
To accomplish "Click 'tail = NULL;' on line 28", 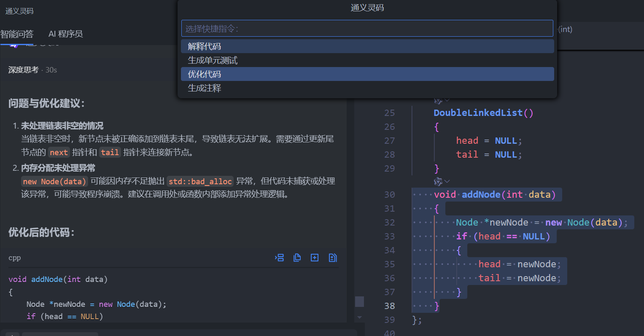I will click(x=489, y=154).
